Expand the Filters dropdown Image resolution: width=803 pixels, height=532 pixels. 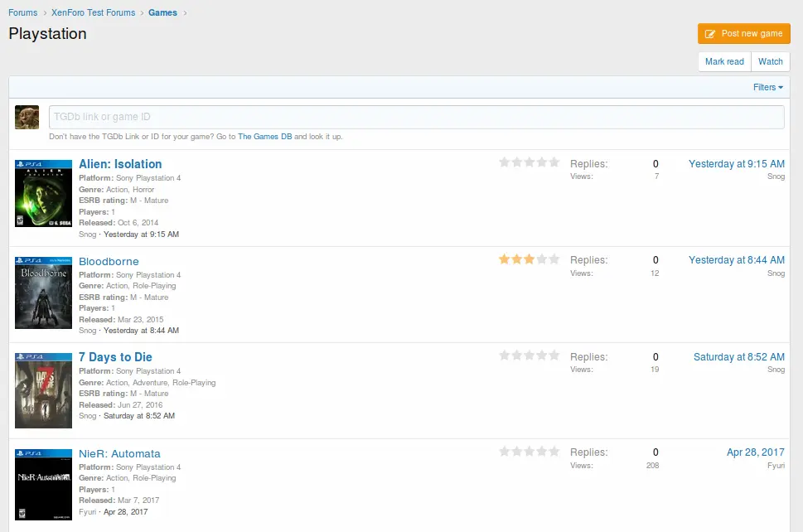[x=768, y=87]
